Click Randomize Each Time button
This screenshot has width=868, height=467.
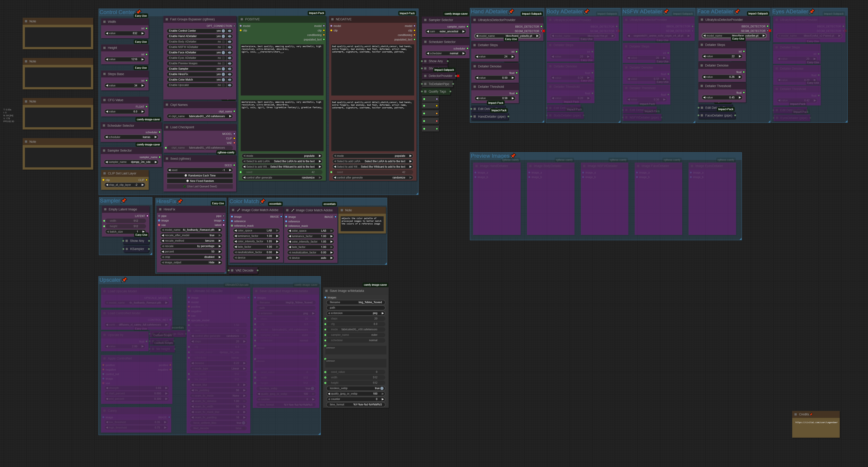pos(200,176)
